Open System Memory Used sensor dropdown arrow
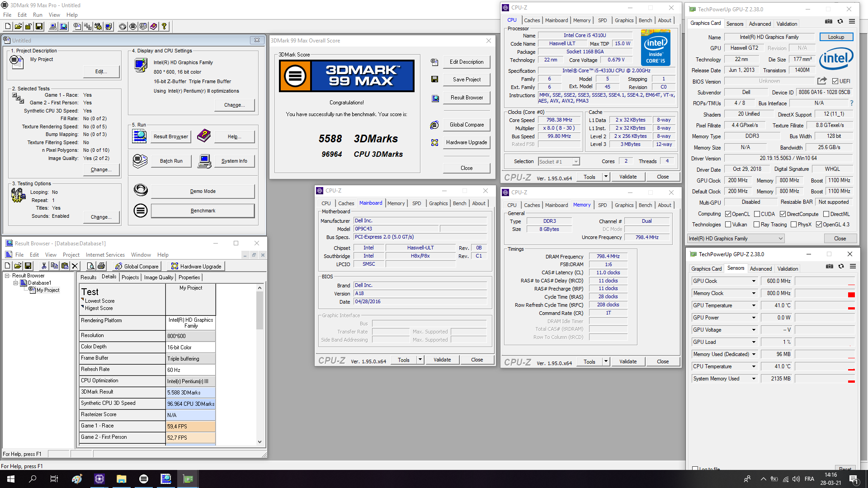This screenshot has height=488, width=868. point(754,379)
